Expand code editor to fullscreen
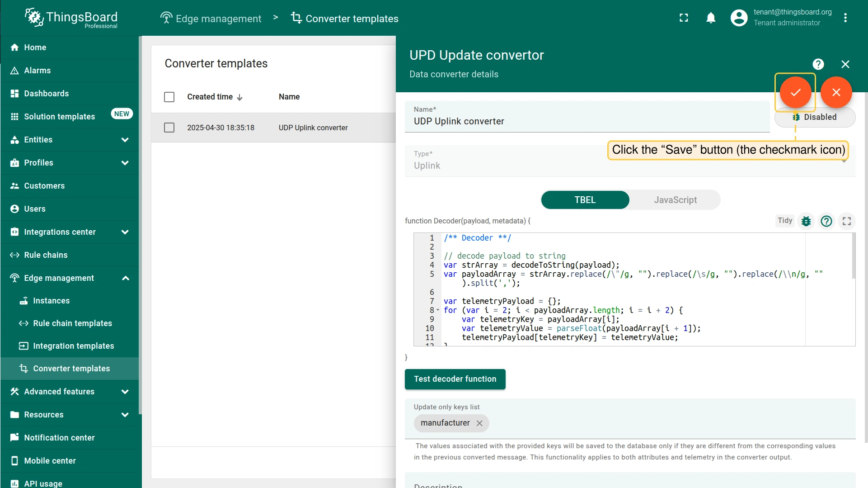 [x=846, y=221]
